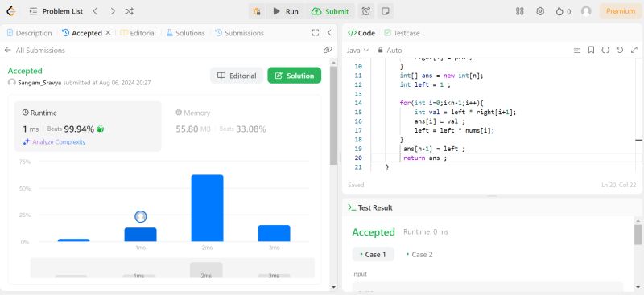Select Case 1 test case
644x295 pixels.
tap(373, 254)
